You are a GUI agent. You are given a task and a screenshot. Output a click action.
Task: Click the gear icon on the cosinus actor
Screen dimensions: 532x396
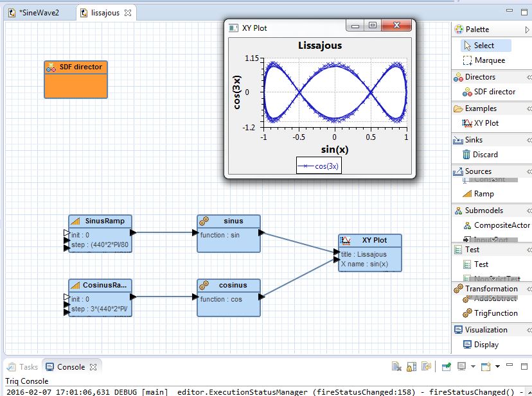coord(204,286)
